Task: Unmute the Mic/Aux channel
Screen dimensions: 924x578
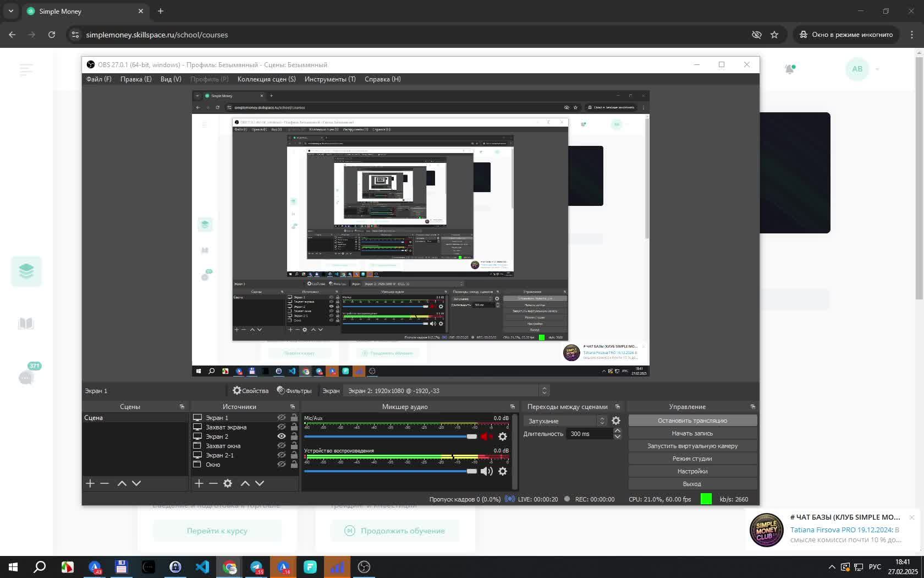Action: point(487,437)
